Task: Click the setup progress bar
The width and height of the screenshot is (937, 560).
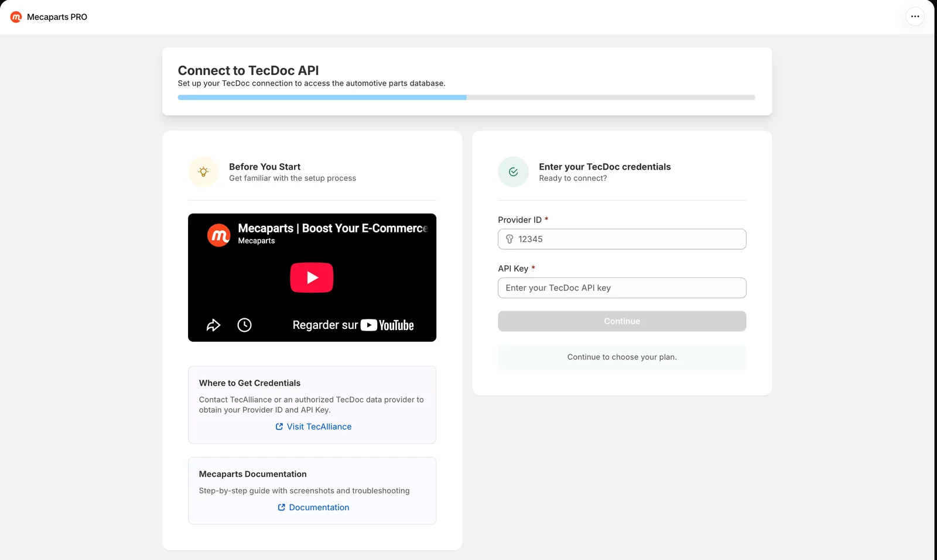Action: coord(466,97)
